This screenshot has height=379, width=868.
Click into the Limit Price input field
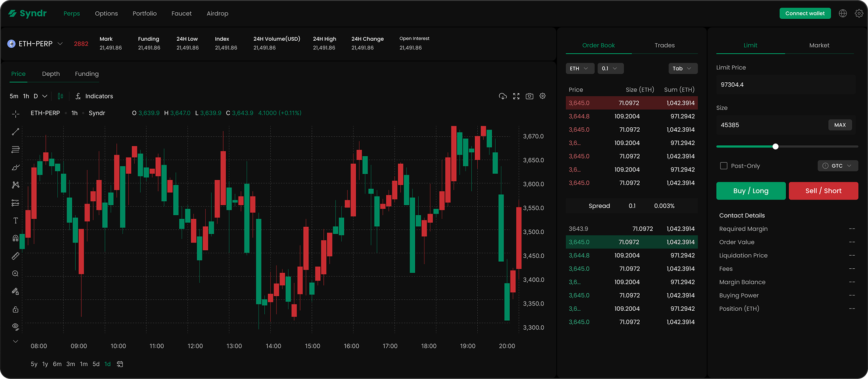(786, 85)
